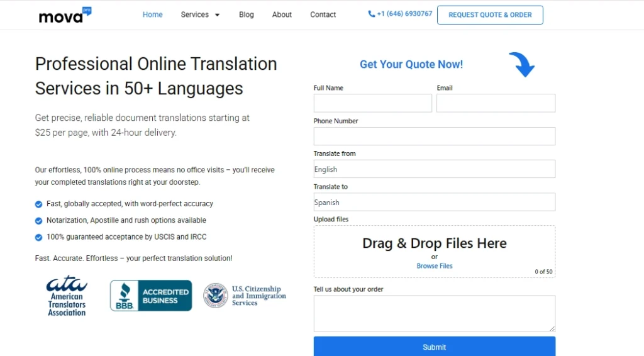Click checkmark icon beside Notarization, Apostille line
This screenshot has height=356, width=644.
38,221
